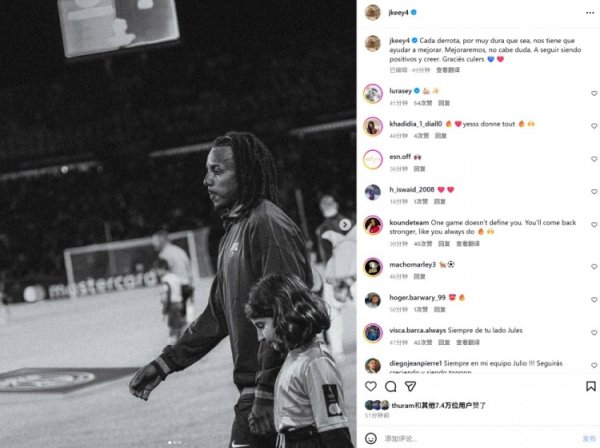Viewport: 600px width, 448px height.
Task: See translation of the post caption
Action: [x=448, y=70]
